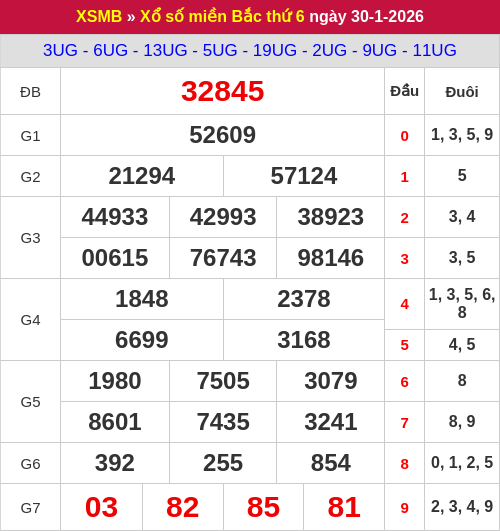Viewport: 500px width, 531px height.
Task: Click the G7 number 82
Action: coord(182,507)
